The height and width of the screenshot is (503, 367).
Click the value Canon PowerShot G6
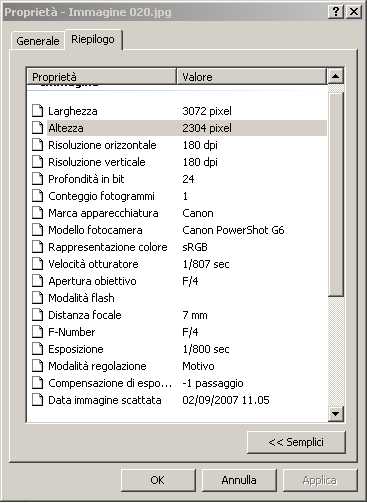[233, 230]
